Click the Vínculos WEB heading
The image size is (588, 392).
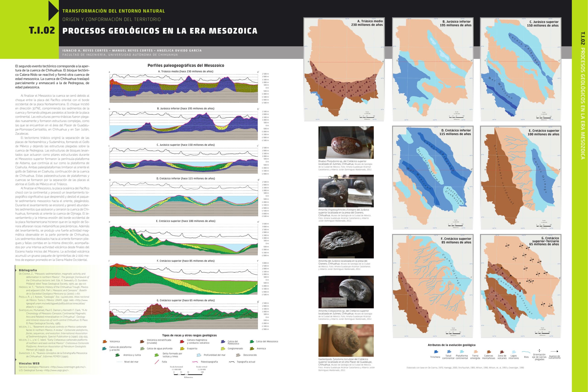click(29, 364)
